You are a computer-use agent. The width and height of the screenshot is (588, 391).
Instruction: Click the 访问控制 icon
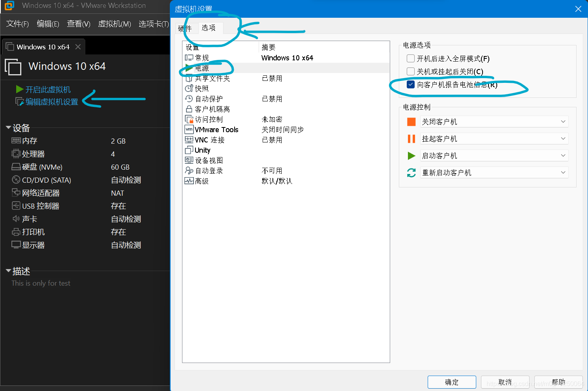189,119
